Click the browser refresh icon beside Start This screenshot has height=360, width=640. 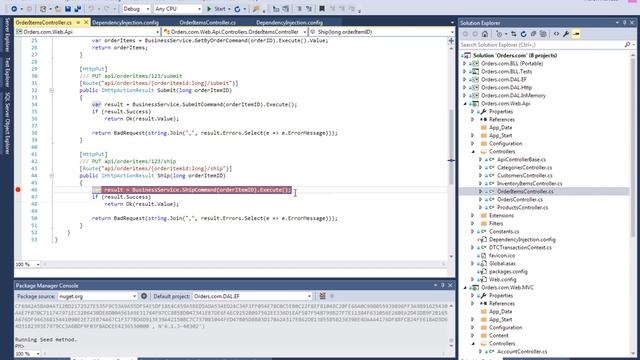click(x=237, y=9)
